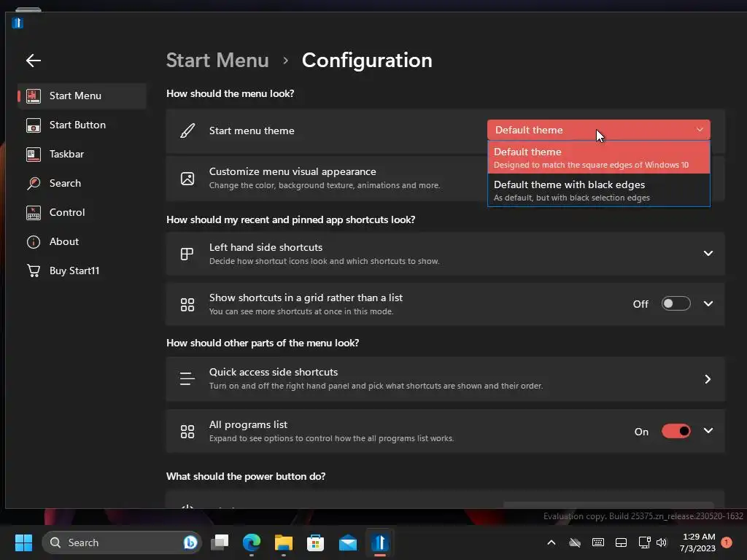
Task: Click 'What should the power button do?' heading
Action: point(246,477)
